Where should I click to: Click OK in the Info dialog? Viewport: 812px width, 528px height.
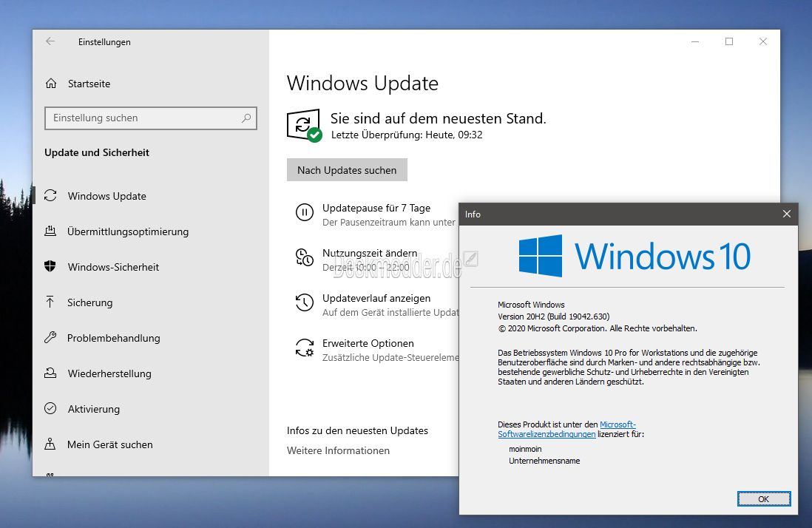pyautogui.click(x=763, y=499)
